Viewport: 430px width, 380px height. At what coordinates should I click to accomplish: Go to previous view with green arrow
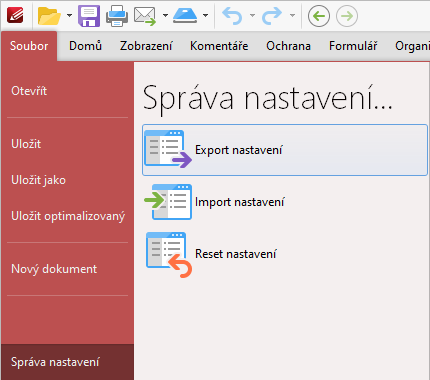[x=319, y=16]
